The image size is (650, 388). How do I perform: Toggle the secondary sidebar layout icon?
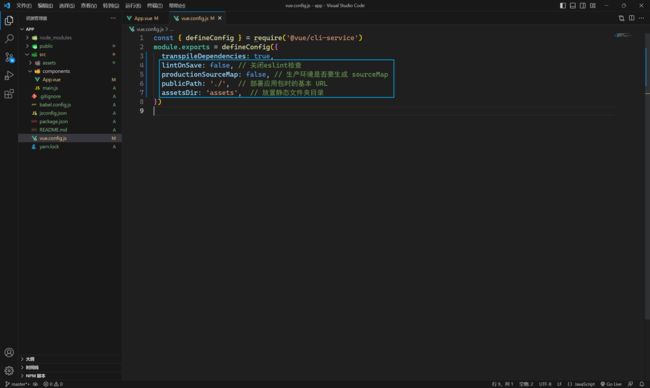(x=582, y=5)
